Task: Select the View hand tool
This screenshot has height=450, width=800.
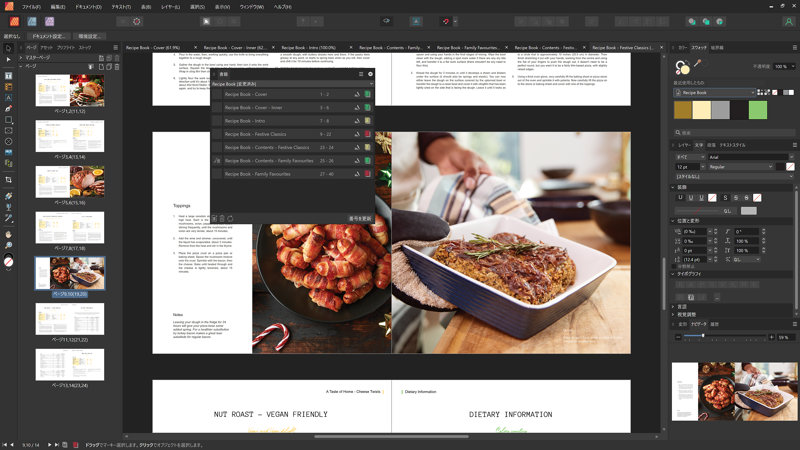Action: coord(8,234)
